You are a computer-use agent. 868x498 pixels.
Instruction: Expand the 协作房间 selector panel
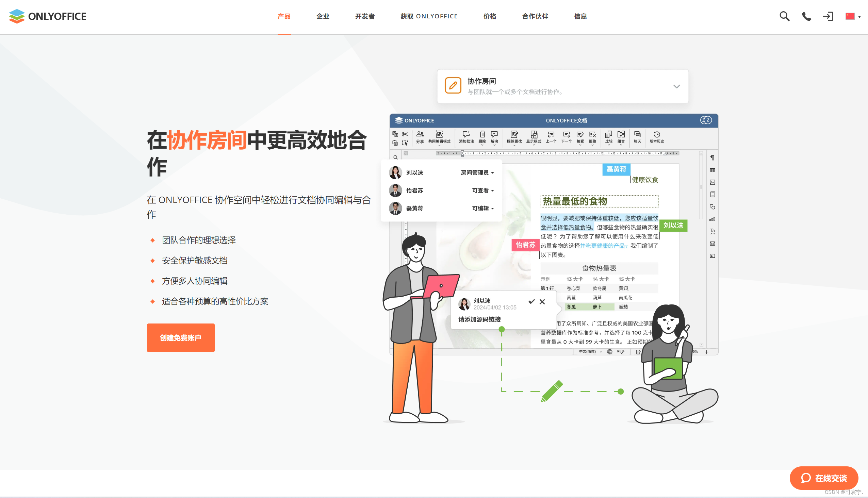click(x=676, y=86)
